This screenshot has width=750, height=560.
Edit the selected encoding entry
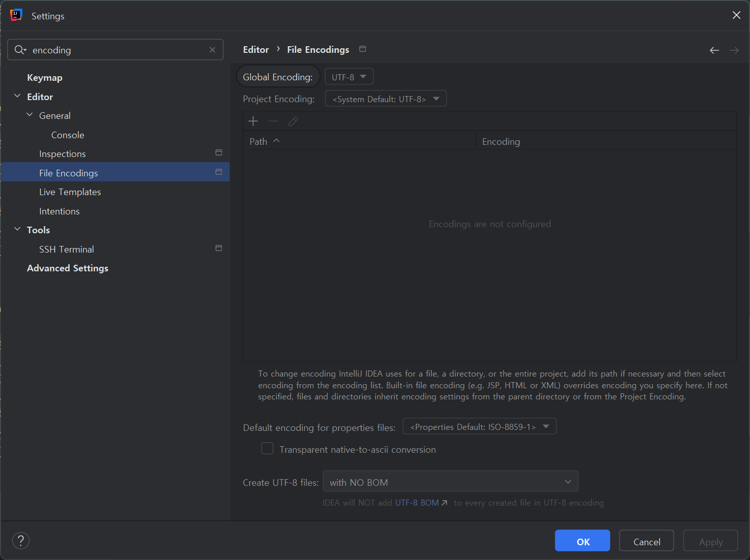[x=293, y=121]
